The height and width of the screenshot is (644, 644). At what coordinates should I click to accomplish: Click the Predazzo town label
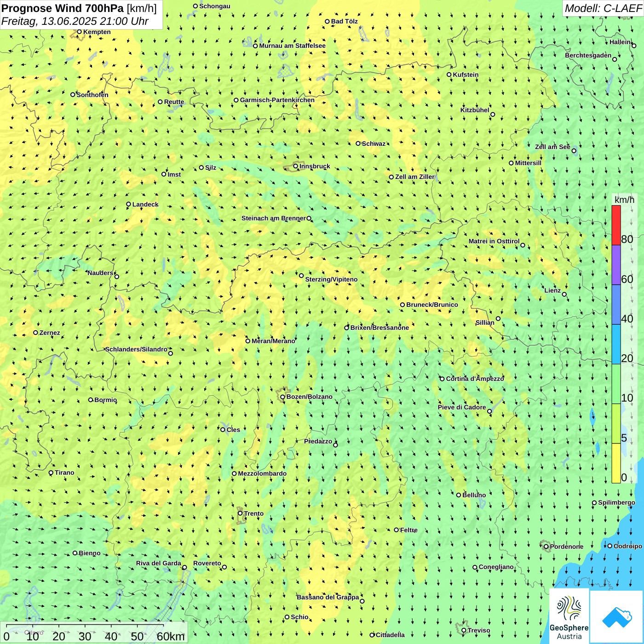pos(318,441)
